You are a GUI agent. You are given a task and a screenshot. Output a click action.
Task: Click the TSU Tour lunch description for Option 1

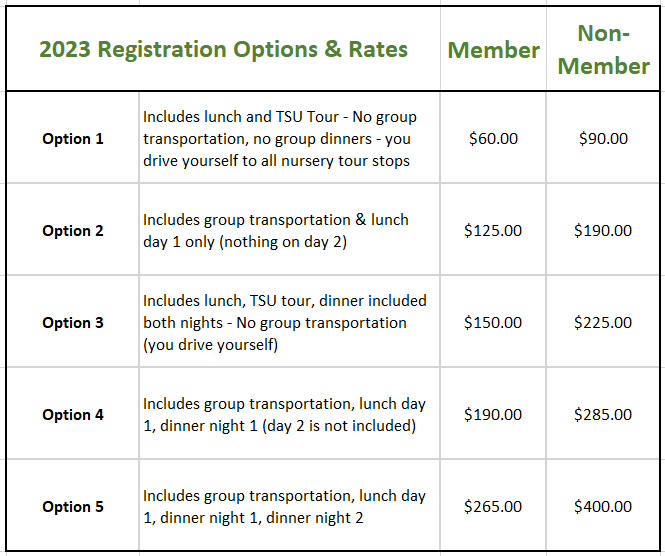click(x=280, y=139)
